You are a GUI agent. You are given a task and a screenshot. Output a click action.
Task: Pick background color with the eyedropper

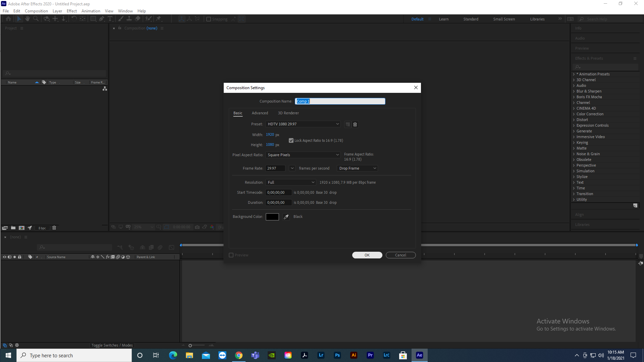click(286, 217)
